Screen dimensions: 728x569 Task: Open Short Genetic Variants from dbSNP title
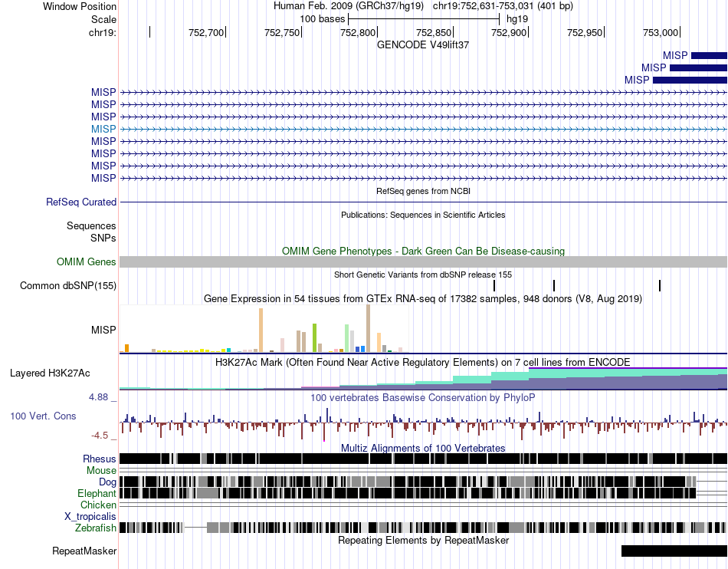tap(423, 275)
